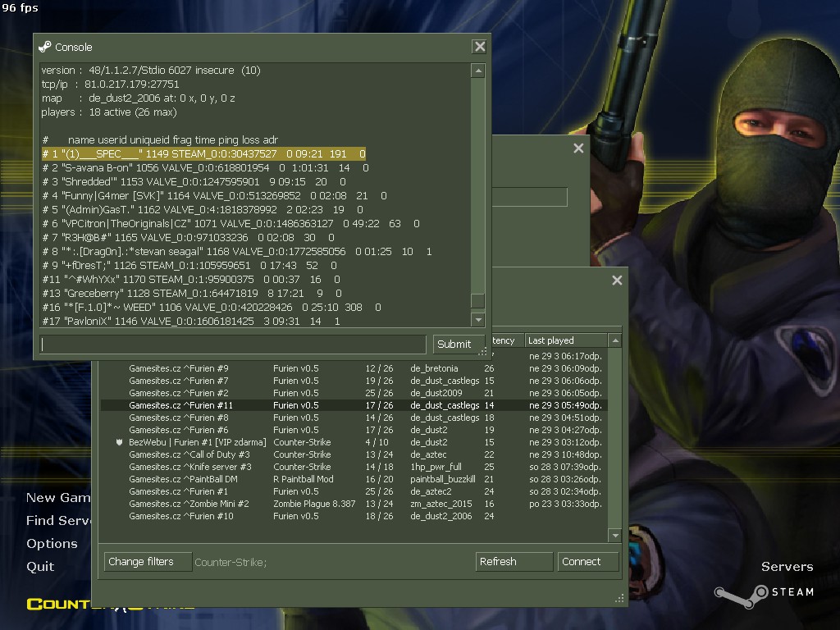Open Options from the main menu
840x630 pixels.
[x=52, y=543]
